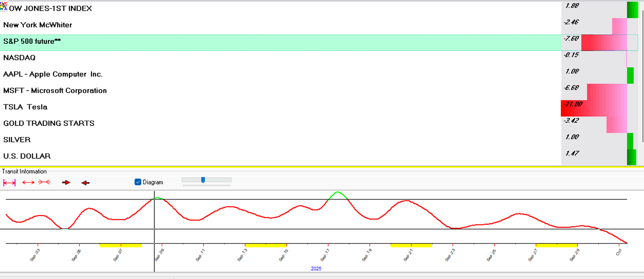Click the green bar for DOW JONES row
The height and width of the screenshot is (279, 644).
coord(632,10)
